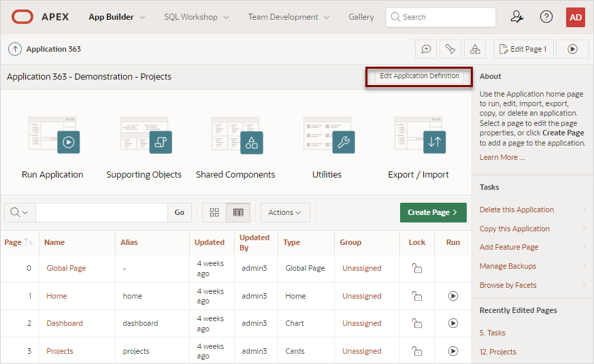Open the Learn More link
Viewport: 594px width, 364px height.
(502, 157)
